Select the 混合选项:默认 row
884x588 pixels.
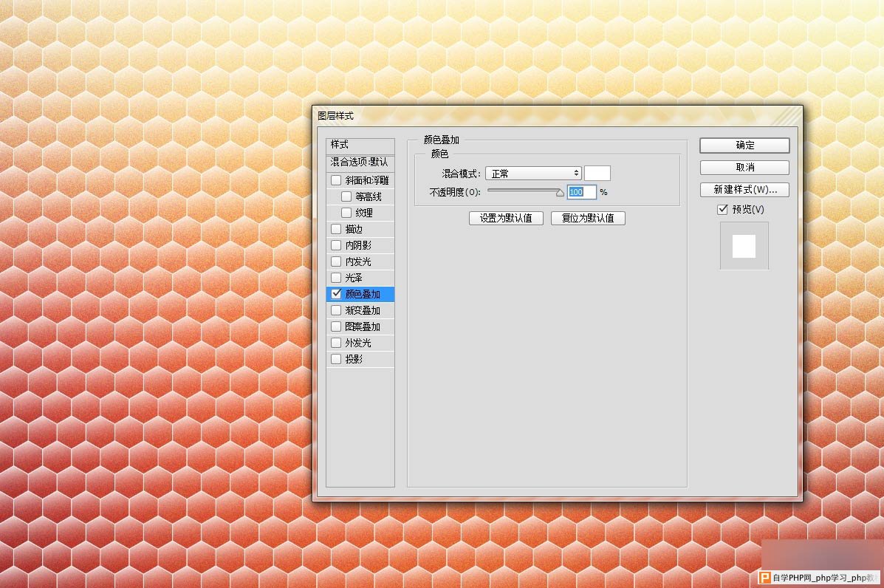360,163
